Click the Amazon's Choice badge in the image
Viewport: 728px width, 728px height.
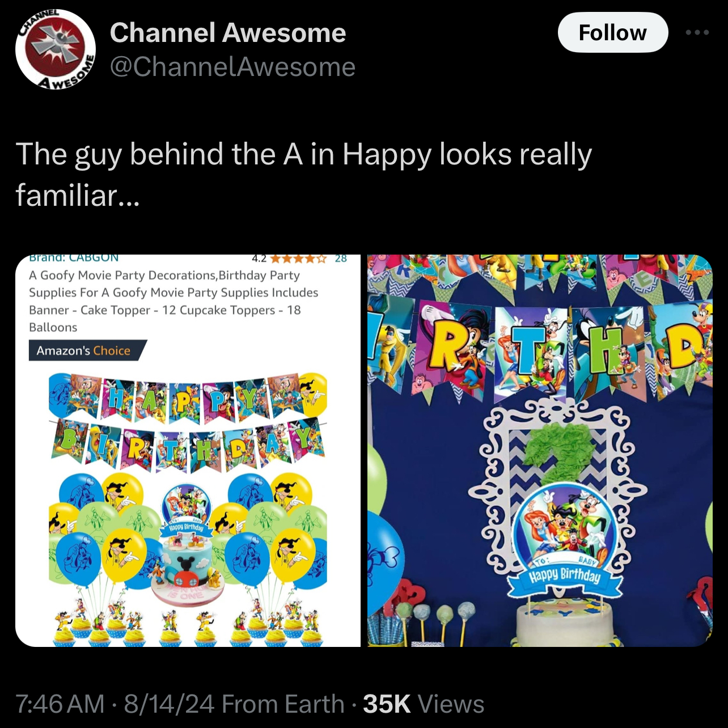pyautogui.click(x=87, y=350)
